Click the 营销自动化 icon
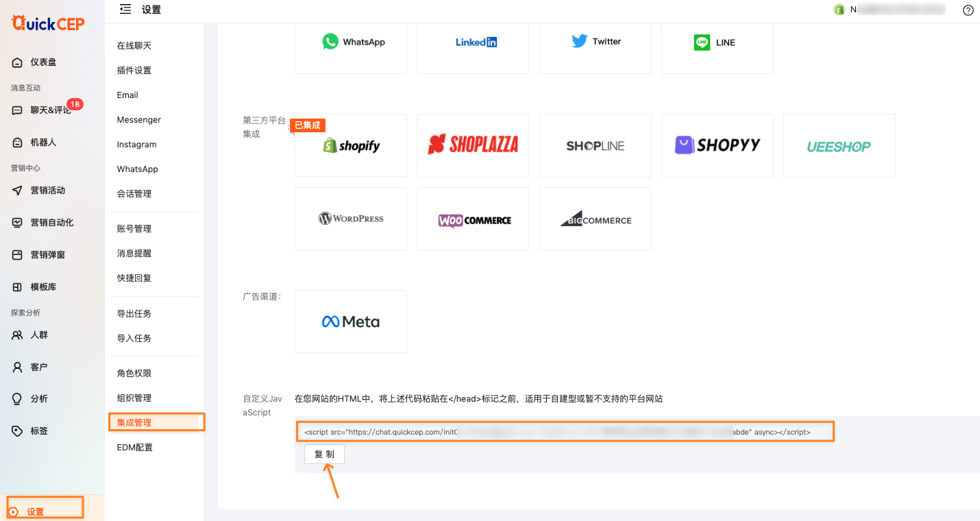980x521 pixels. (x=18, y=223)
